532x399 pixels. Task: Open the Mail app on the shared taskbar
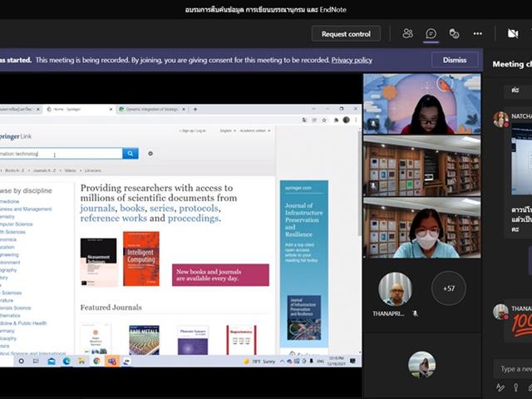click(52, 362)
